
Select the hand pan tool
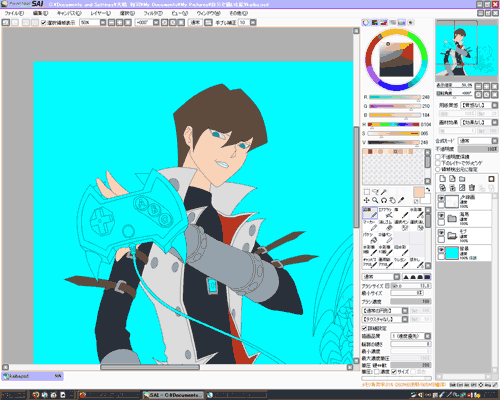(x=393, y=200)
